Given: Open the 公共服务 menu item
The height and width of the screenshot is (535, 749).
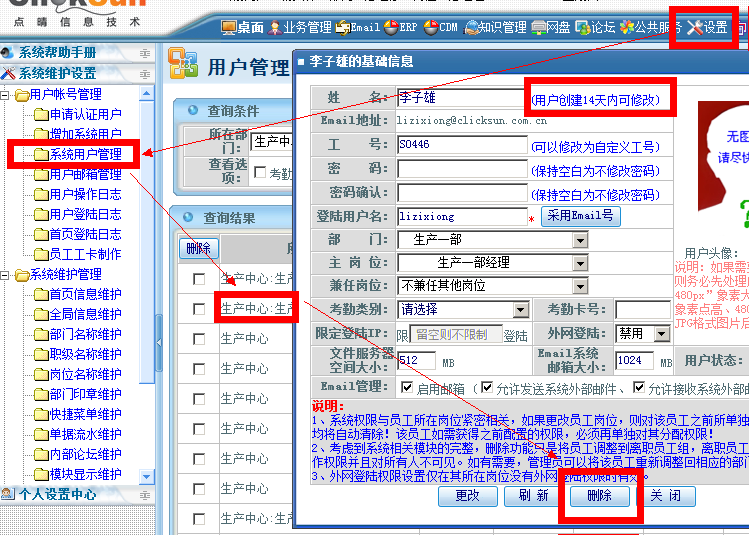Looking at the screenshot, I should click(649, 28).
